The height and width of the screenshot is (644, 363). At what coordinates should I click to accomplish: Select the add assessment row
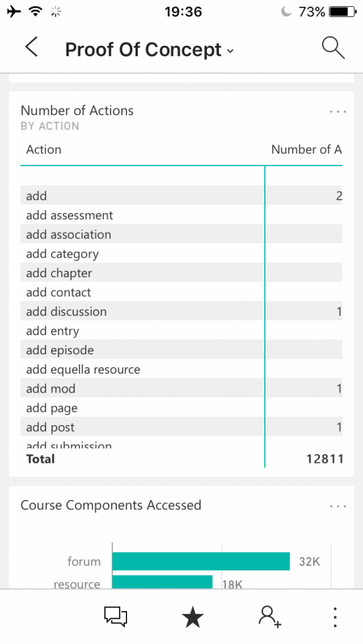181,215
